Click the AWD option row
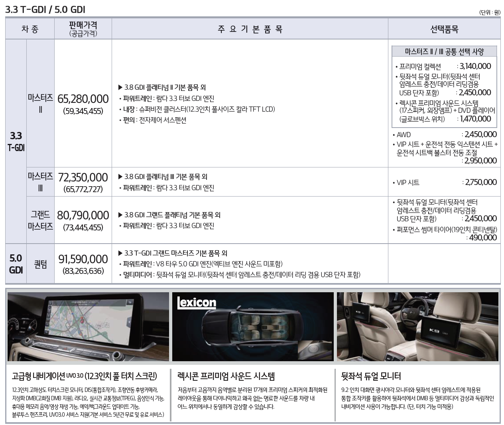Viewport: 504px width, 425px height. [444, 135]
